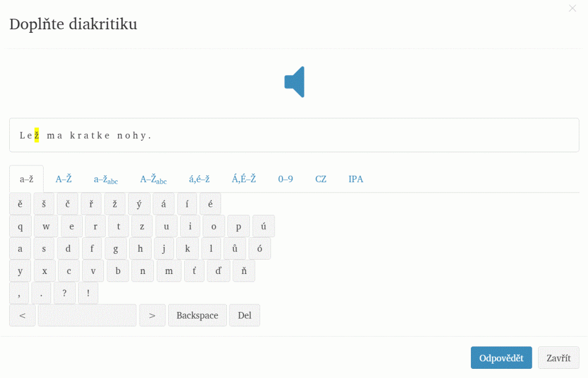
Task: Move cursor left with the < key
Action: pos(22,315)
